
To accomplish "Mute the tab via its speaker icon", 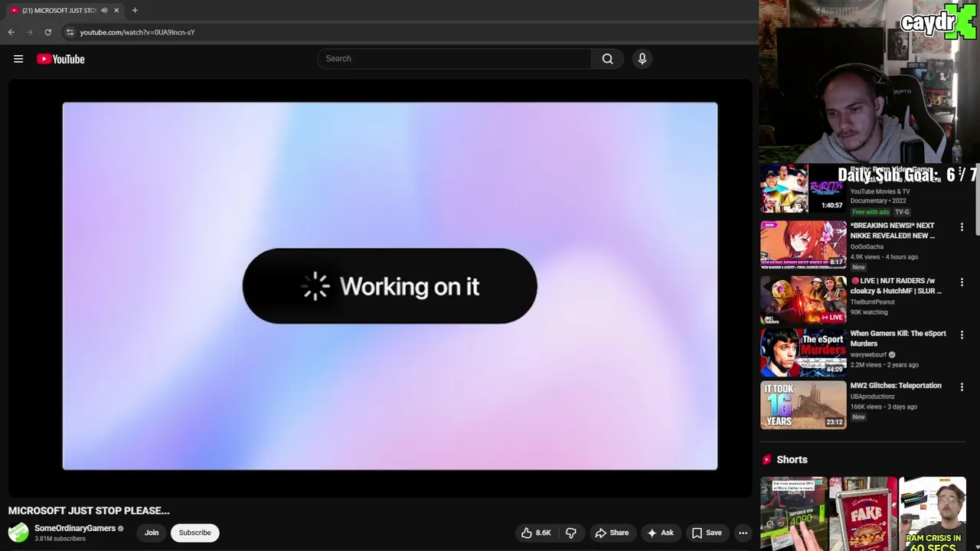I will 104,10.
